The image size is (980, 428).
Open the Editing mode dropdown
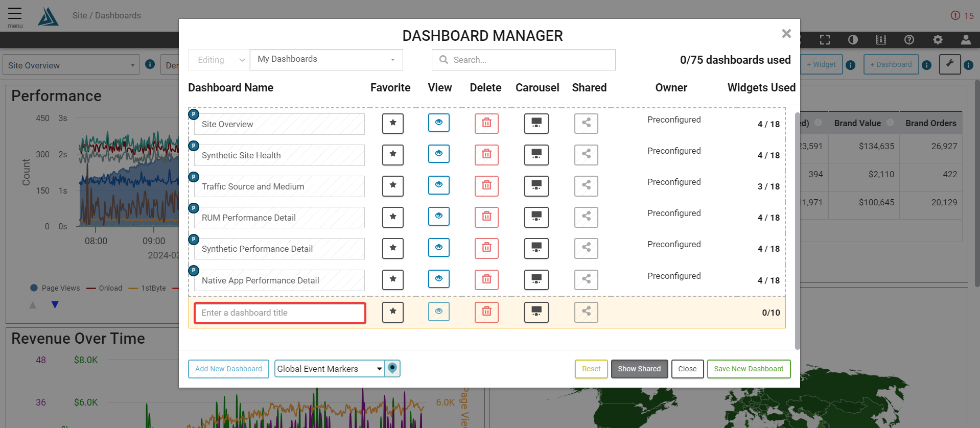tap(219, 60)
